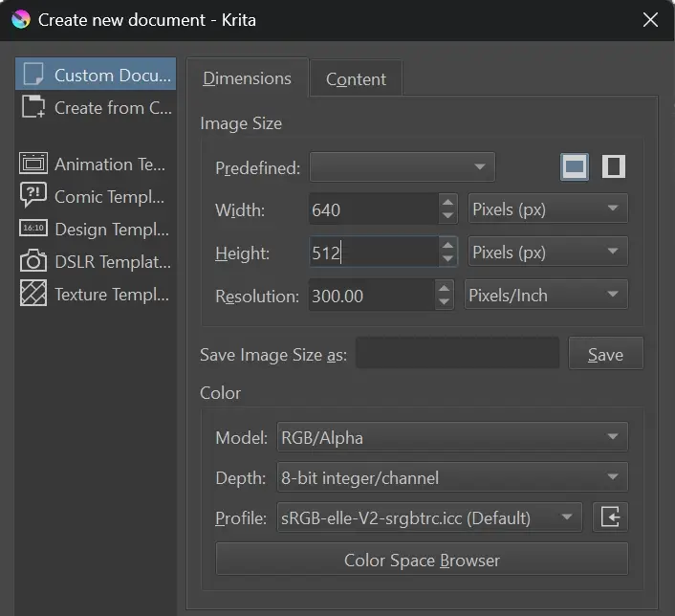
Task: Select the Animation Te... sidebar label
Action: click(110, 165)
